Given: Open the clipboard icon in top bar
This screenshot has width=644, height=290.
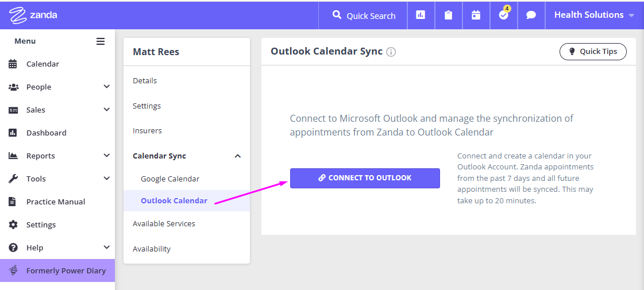Looking at the screenshot, I should pyautogui.click(x=448, y=15).
